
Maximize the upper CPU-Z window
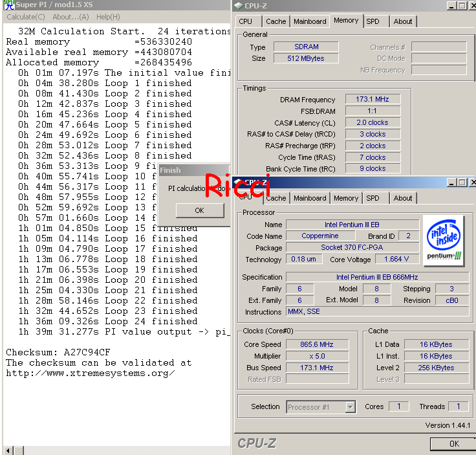462,5
